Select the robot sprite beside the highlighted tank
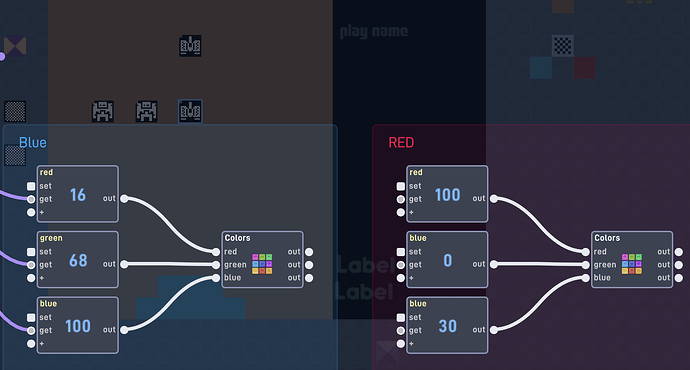 [147, 111]
